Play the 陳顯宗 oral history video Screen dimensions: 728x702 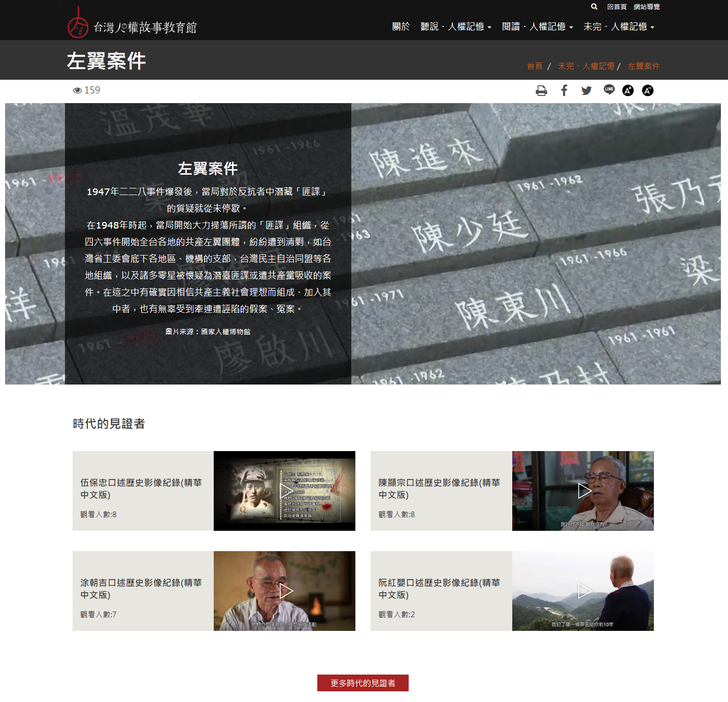[583, 491]
